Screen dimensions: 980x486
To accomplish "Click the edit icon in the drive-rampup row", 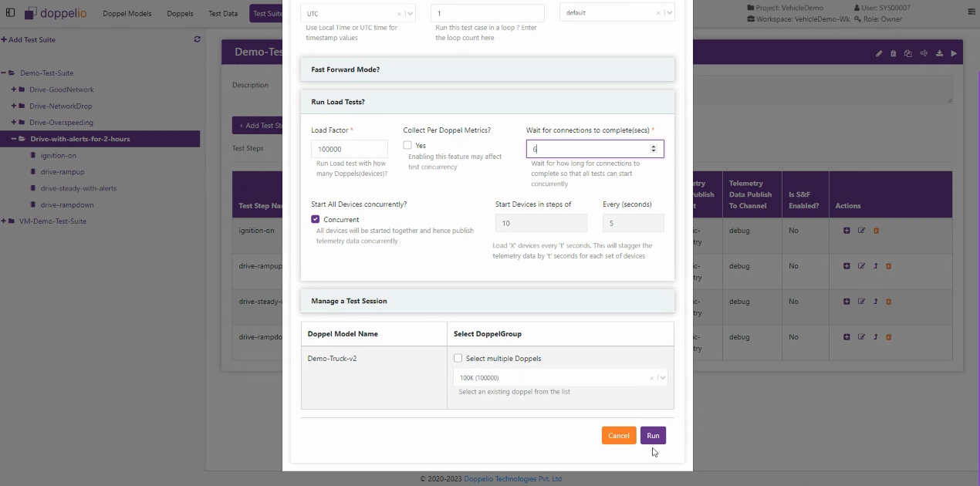I will pos(862,266).
